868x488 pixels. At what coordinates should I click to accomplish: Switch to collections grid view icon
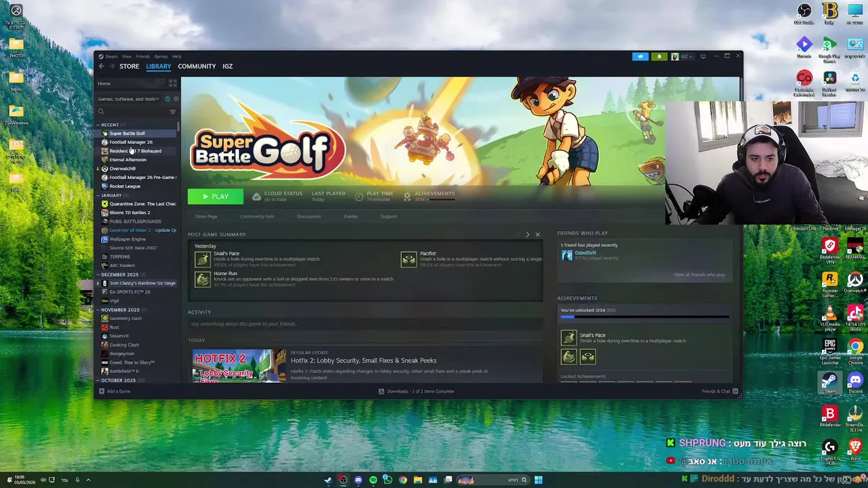point(173,83)
